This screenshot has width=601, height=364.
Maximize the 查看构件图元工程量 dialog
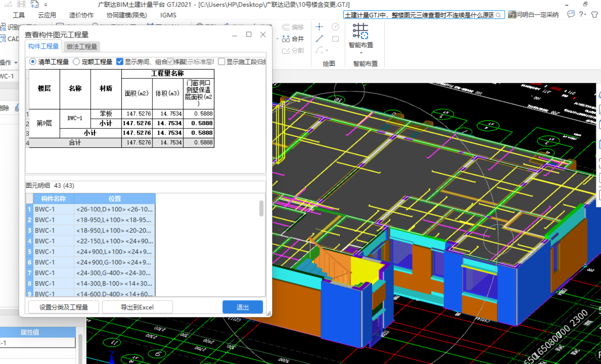tap(249, 35)
